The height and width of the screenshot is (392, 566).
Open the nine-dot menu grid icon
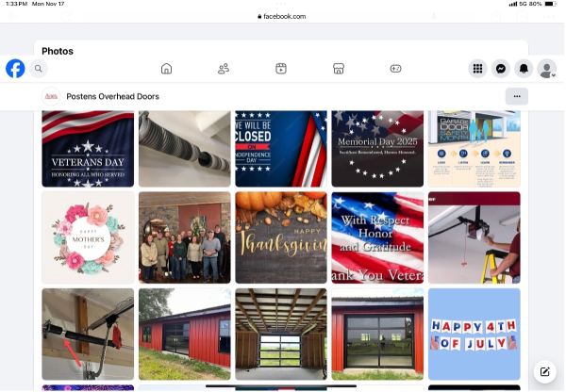click(477, 69)
